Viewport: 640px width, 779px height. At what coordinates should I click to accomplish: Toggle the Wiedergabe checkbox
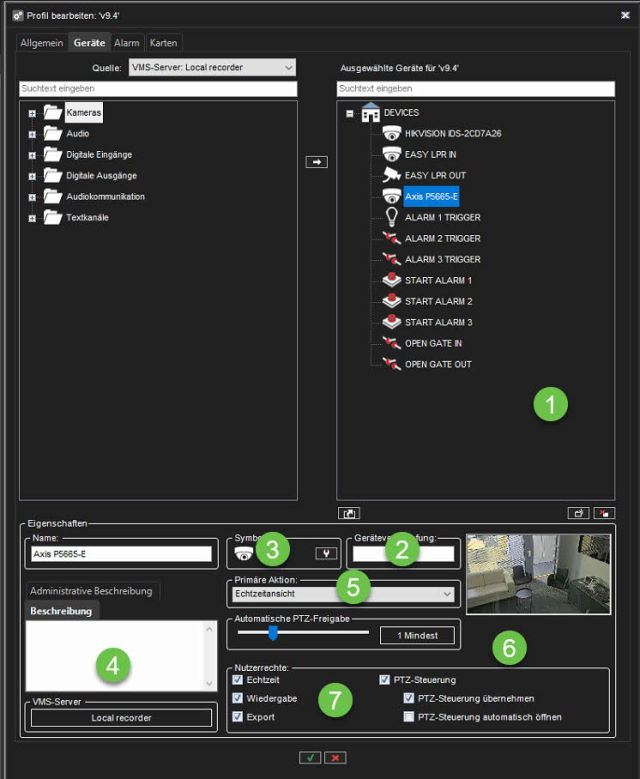coord(238,698)
